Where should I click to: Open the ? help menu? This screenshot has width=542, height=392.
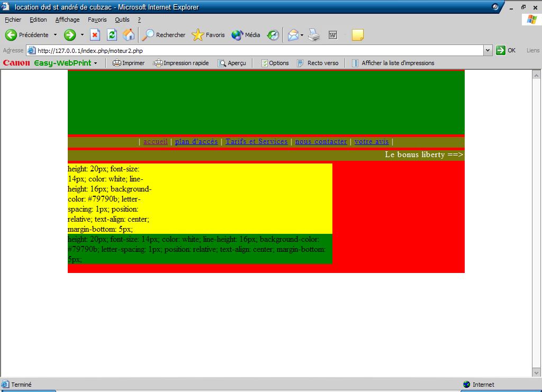point(139,20)
